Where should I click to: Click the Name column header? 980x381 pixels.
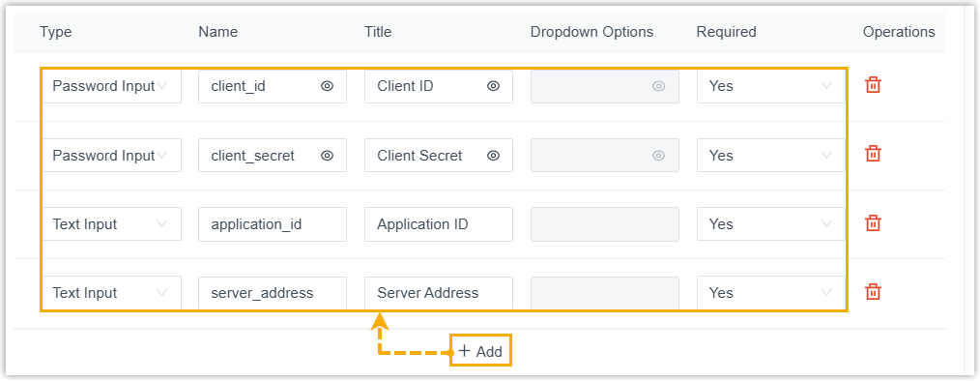click(x=218, y=32)
